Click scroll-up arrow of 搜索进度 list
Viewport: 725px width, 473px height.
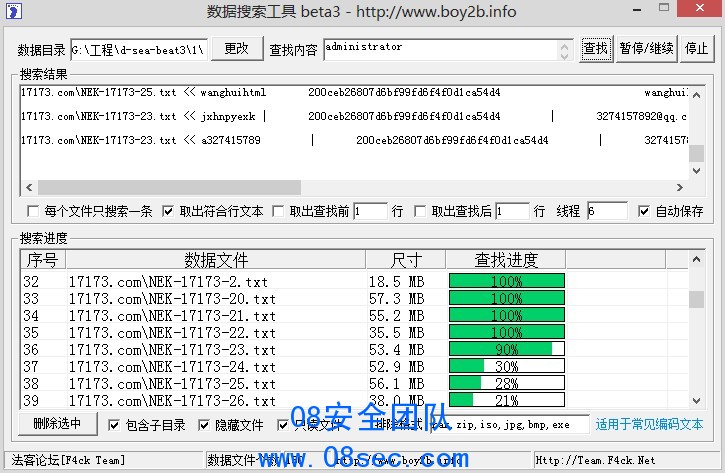697,259
